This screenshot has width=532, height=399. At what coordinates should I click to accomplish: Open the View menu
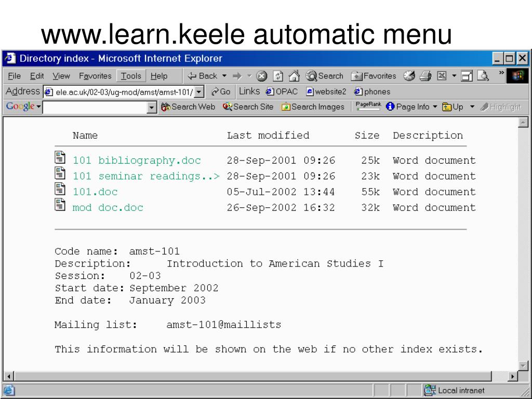tap(61, 76)
